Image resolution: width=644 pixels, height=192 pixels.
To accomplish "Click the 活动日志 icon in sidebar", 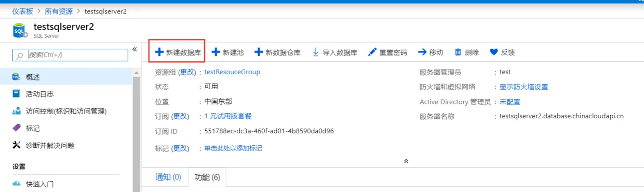I will coord(17,94).
